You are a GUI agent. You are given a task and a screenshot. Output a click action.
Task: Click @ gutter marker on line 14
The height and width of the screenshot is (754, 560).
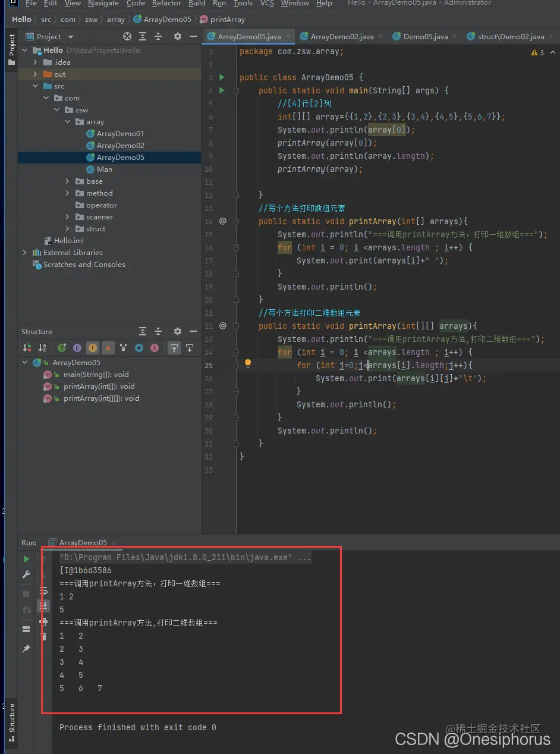pyautogui.click(x=223, y=221)
